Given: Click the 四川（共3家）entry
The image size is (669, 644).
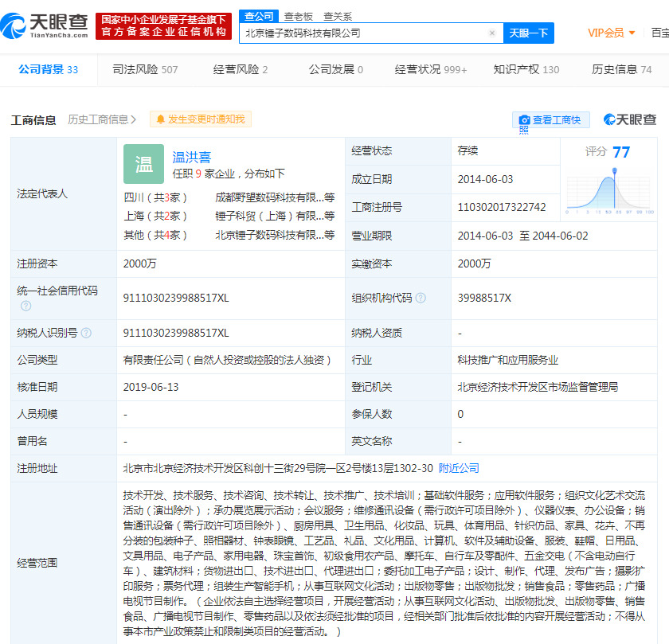Looking at the screenshot, I should pyautogui.click(x=155, y=197).
